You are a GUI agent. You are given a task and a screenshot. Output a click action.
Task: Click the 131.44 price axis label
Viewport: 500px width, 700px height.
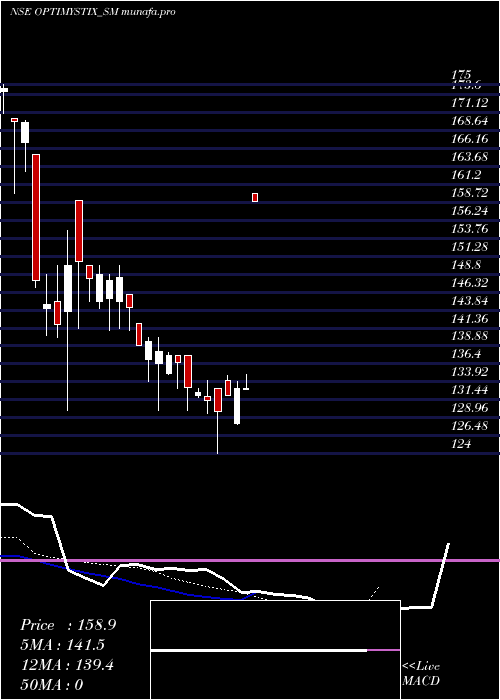coord(470,390)
